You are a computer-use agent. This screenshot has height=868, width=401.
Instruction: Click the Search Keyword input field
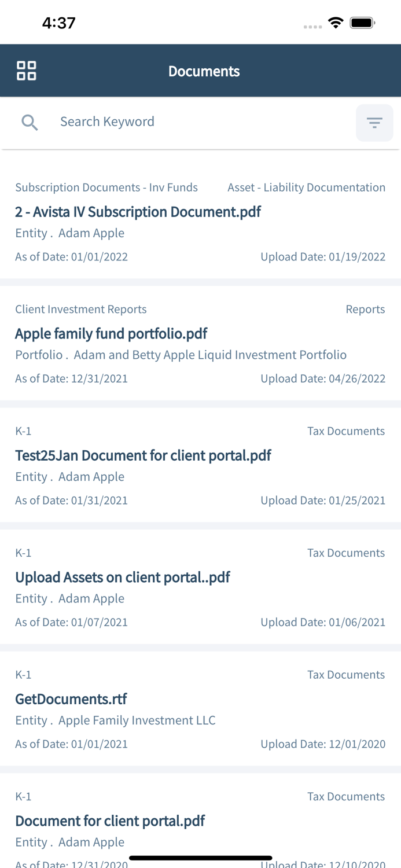point(197,122)
